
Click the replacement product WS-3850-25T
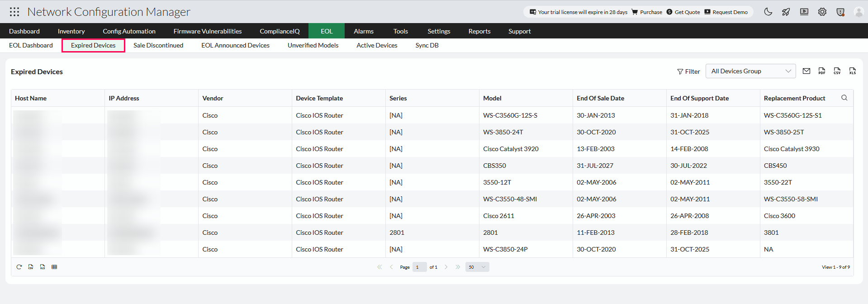point(784,132)
